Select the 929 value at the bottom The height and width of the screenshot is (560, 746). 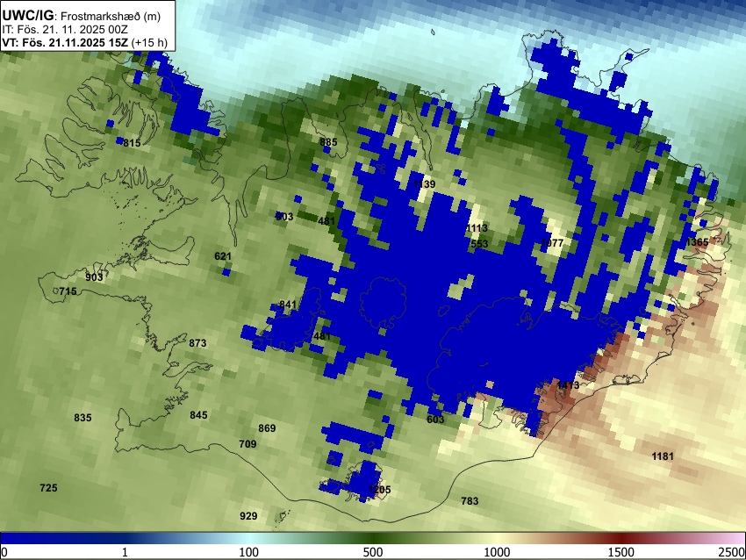[248, 516]
